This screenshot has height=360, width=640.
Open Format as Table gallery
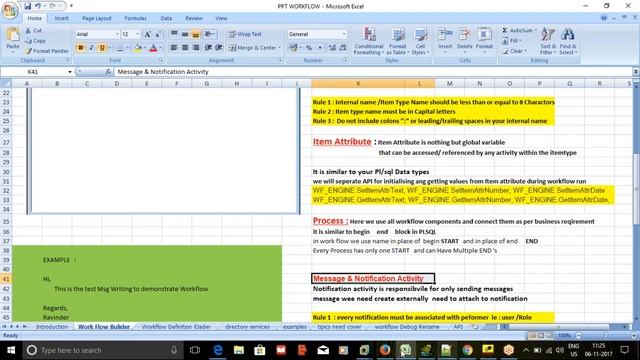point(398,41)
